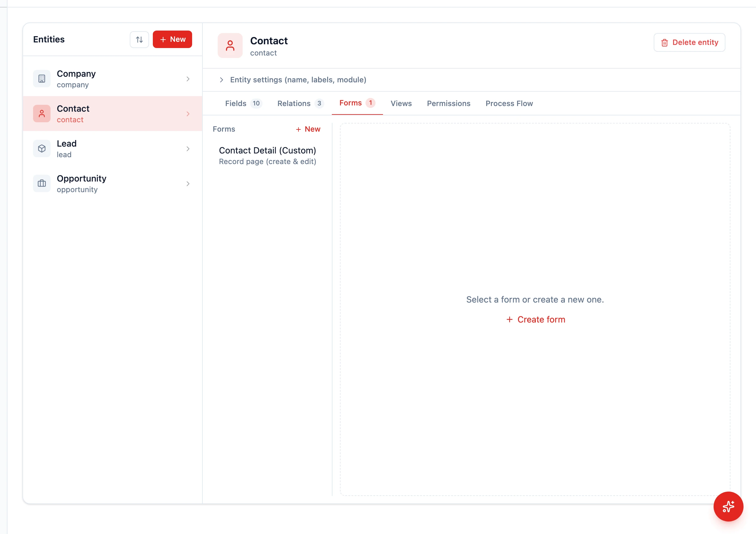This screenshot has height=534, width=756.
Task: Select the Contact Detail (Custom) form
Action: (267, 156)
